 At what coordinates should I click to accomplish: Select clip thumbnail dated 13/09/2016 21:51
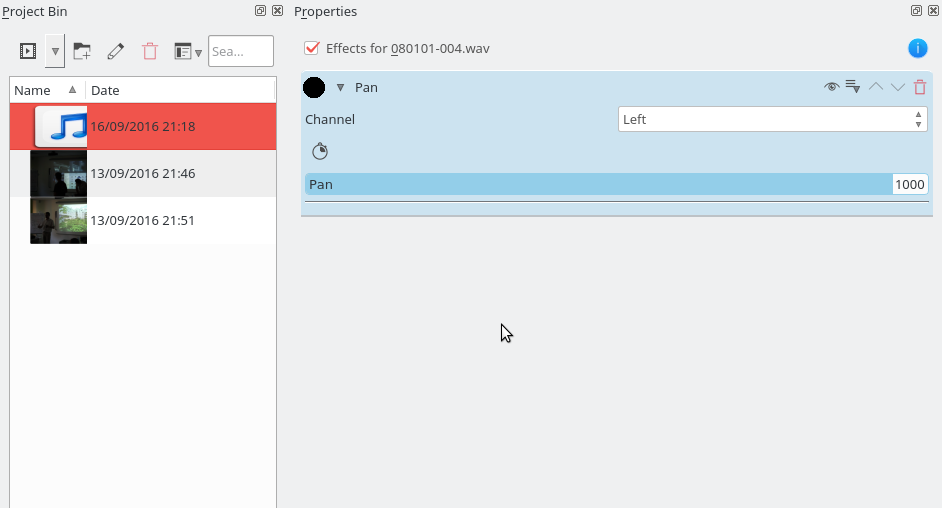click(58, 220)
